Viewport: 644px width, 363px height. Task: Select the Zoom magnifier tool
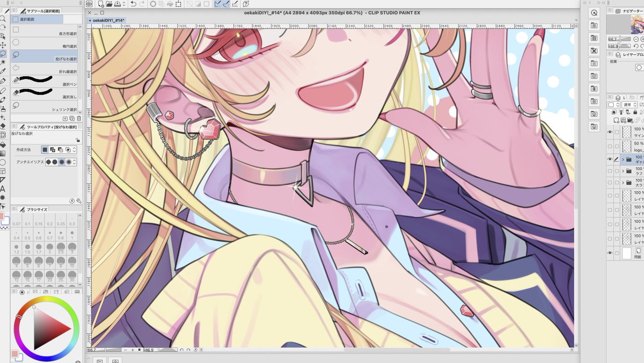tap(3, 18)
